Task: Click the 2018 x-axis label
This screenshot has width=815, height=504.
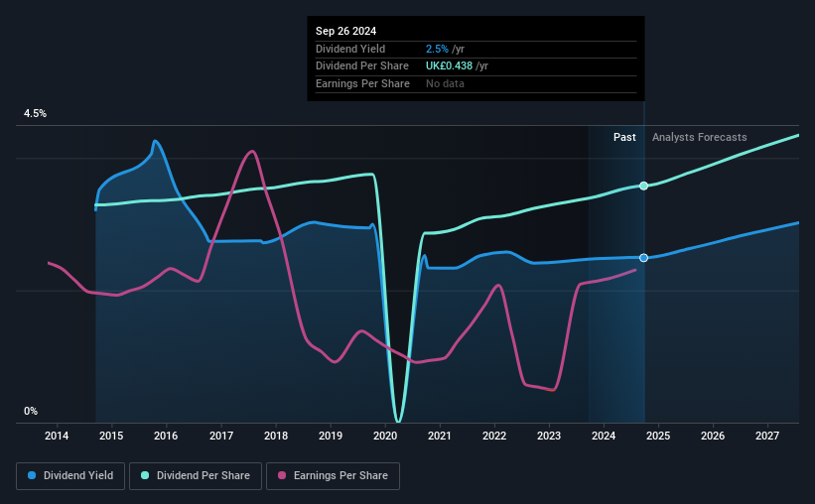Action: click(x=276, y=436)
